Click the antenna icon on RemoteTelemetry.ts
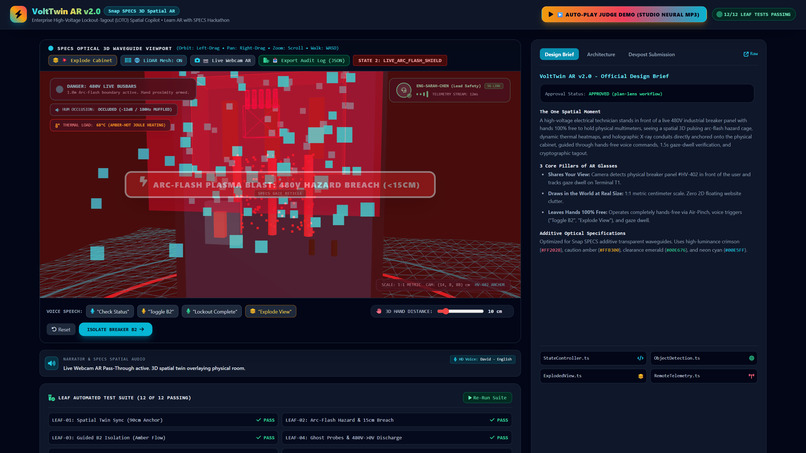 coord(752,376)
